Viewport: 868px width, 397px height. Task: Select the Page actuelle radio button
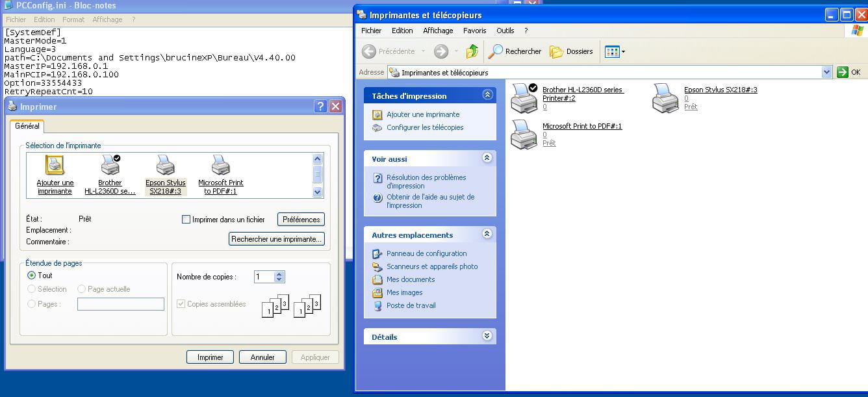81,289
